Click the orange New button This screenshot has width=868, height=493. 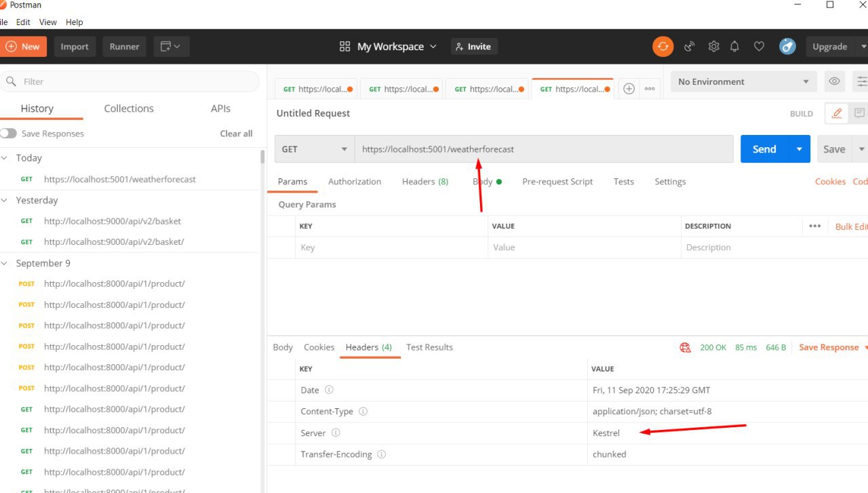[23, 47]
